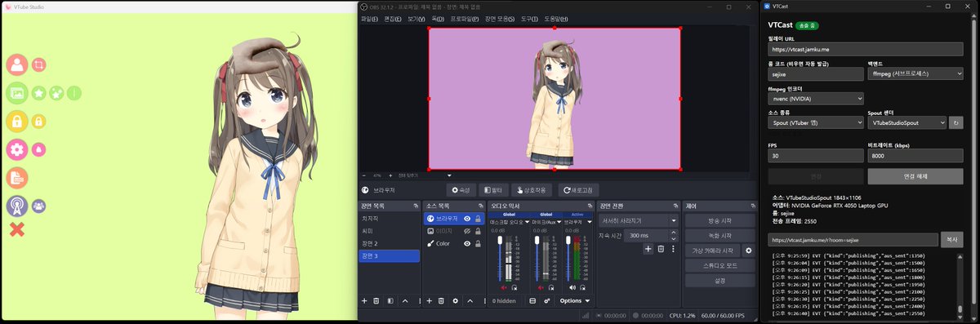Click the gear next to 가상 카메라 시작

(x=748, y=251)
